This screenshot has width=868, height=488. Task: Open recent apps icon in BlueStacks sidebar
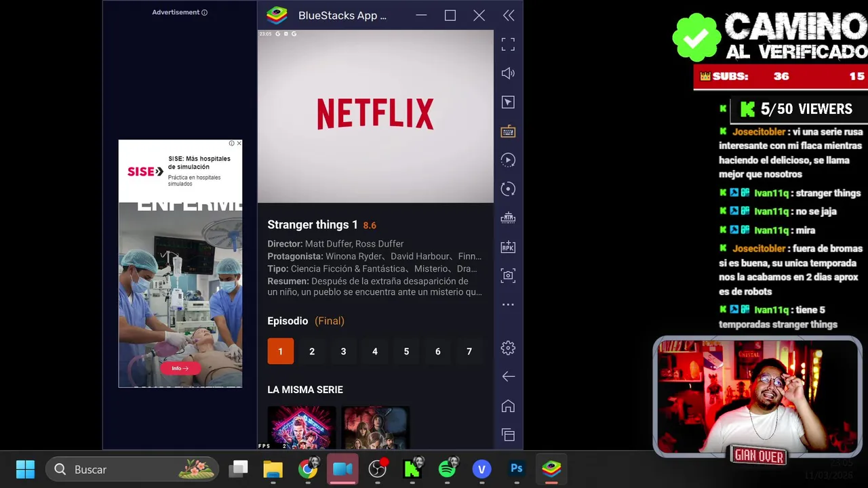pos(508,434)
